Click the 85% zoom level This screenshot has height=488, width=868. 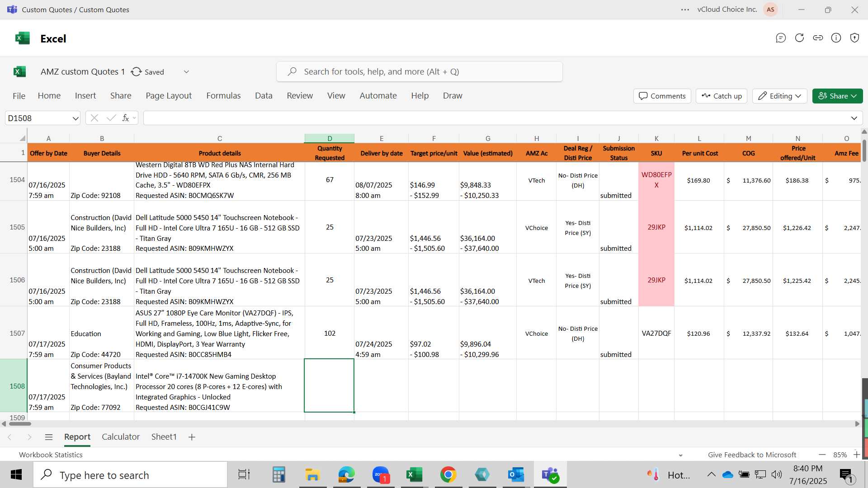pyautogui.click(x=840, y=455)
